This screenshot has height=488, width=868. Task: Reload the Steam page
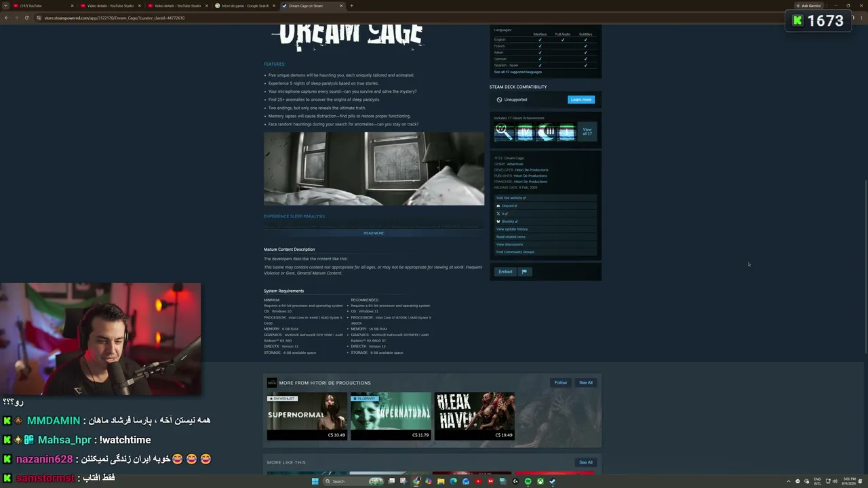coord(26,18)
